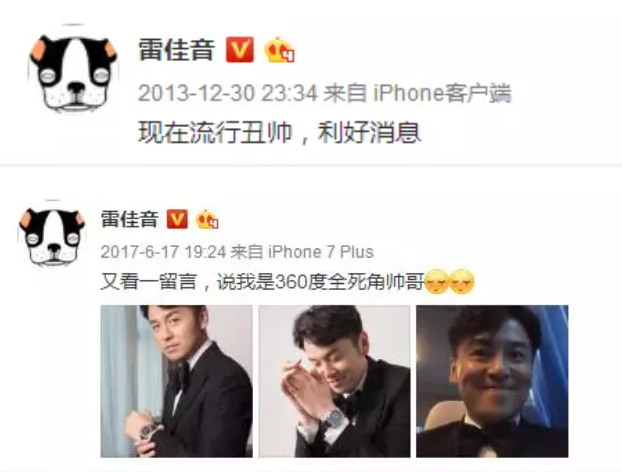Open the third photo of smiling man selfie
The image size is (622, 472).
[x=492, y=381]
